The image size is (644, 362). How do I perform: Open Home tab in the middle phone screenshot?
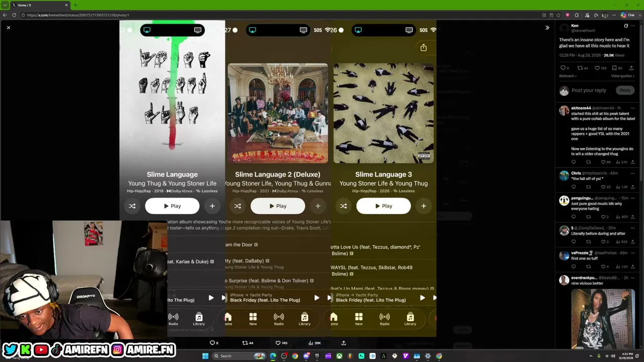228,319
